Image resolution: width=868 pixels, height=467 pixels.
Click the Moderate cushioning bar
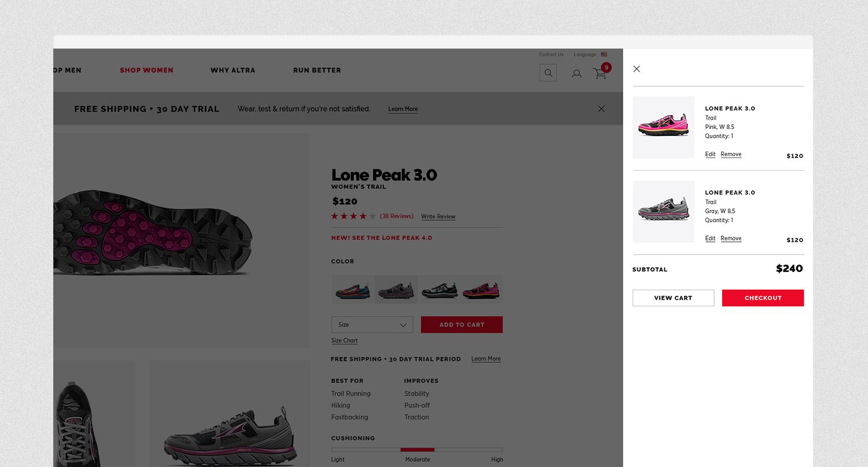point(417,450)
